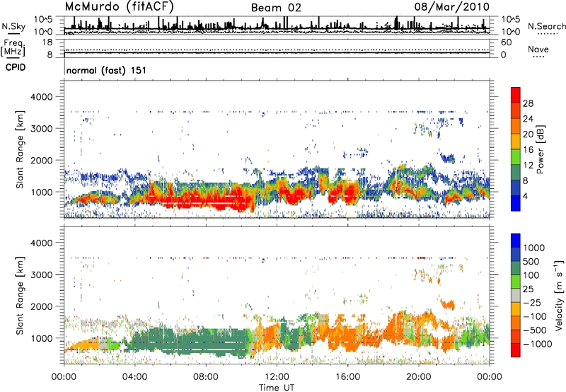The image size is (566, 392).
Task: Click the 'Freq. [MHz]' label
Action: click(13, 48)
